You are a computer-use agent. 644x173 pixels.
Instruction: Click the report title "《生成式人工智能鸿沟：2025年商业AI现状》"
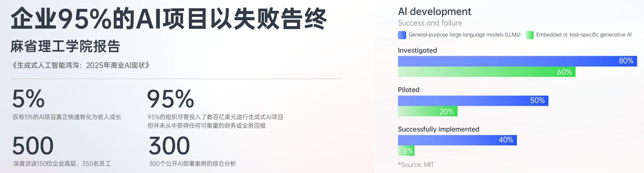coord(81,65)
